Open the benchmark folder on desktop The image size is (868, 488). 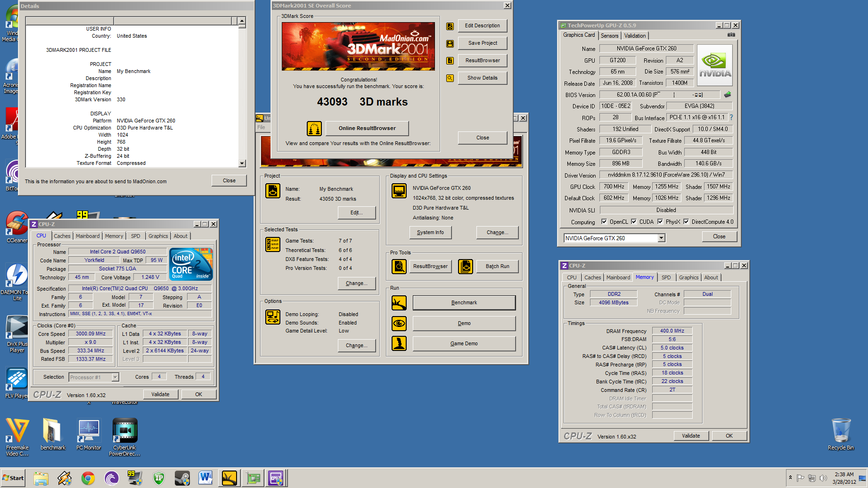(53, 434)
